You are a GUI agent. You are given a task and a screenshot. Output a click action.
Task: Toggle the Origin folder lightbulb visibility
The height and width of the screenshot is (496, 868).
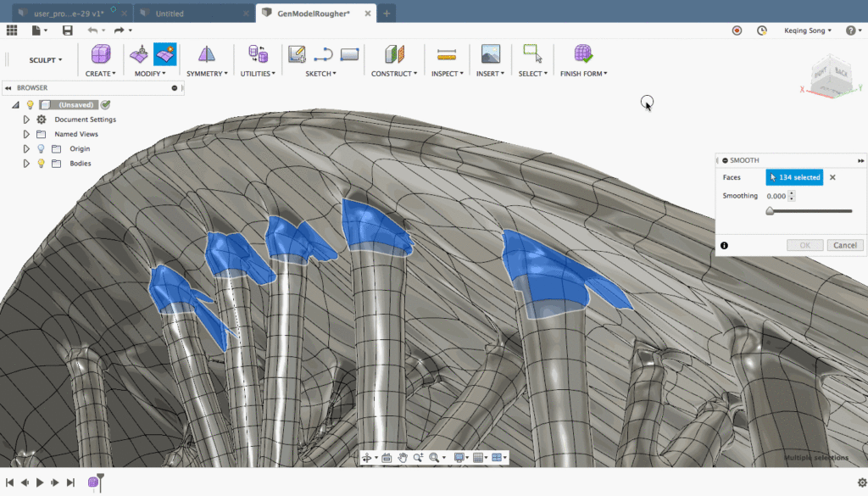click(40, 148)
